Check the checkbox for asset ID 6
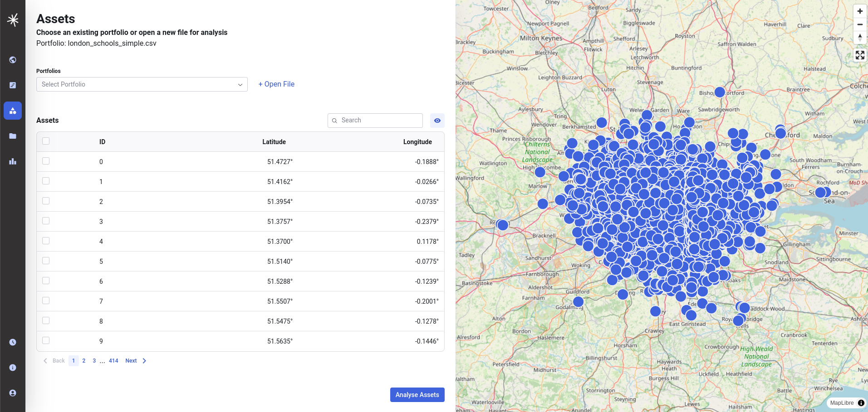Viewport: 868px width, 412px height. point(46,281)
